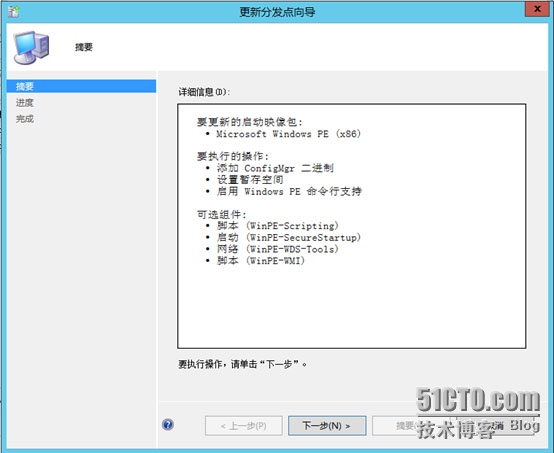Click '添加 ConfigMgr 二进制' line
Screen dimensions: 554x453
[x=275, y=168]
